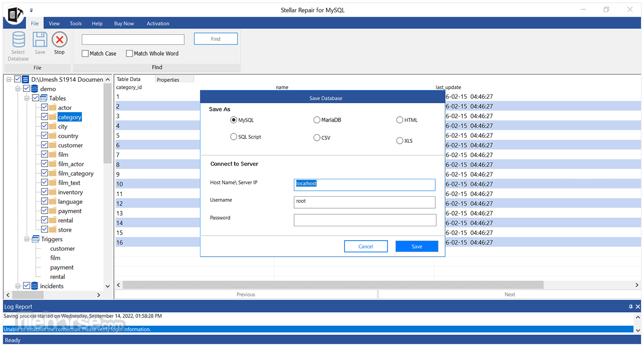Click the Stellar Repair app logo
The image size is (644, 347).
click(14, 13)
